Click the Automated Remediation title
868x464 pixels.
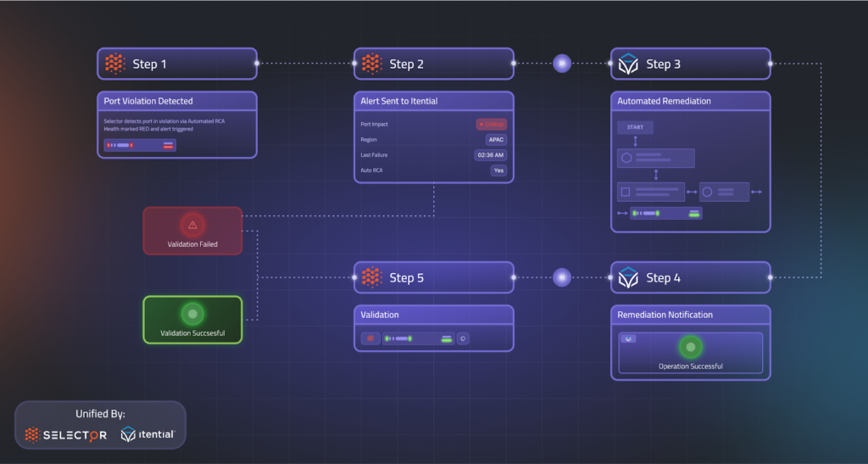pos(665,101)
